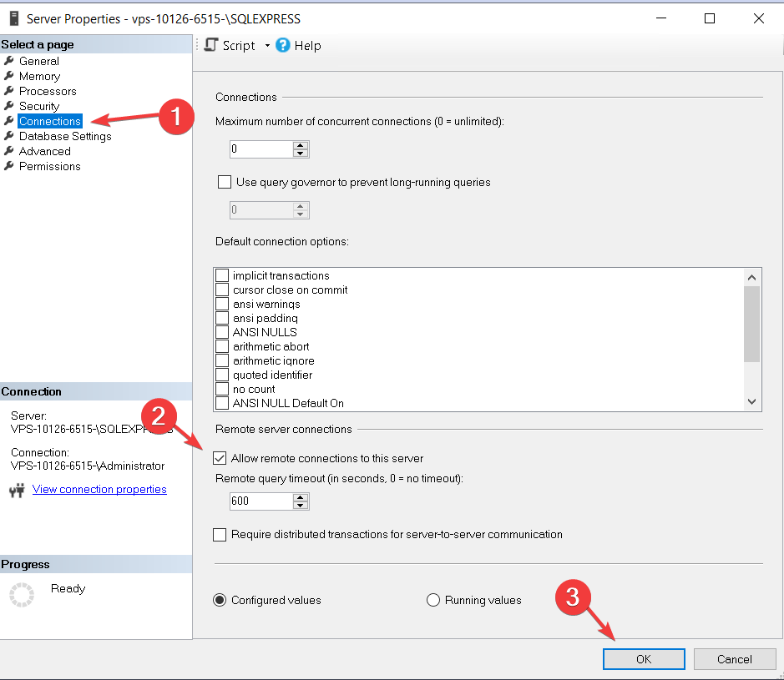Decrease remote query timeout with down arrow
Image resolution: width=784 pixels, height=680 pixels.
[300, 505]
